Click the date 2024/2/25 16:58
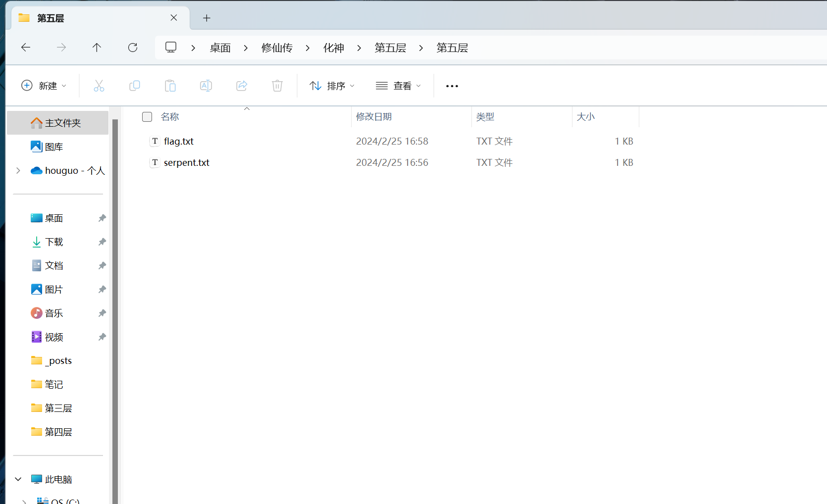The width and height of the screenshot is (827, 504). [392, 141]
